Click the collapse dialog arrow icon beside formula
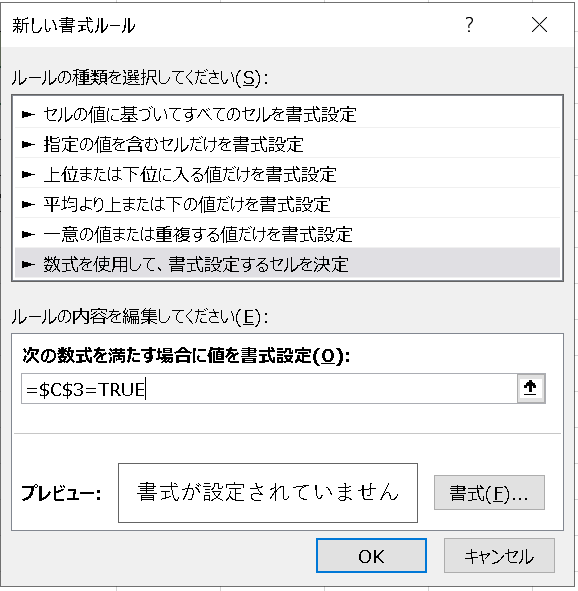The height and width of the screenshot is (591, 578). click(531, 389)
